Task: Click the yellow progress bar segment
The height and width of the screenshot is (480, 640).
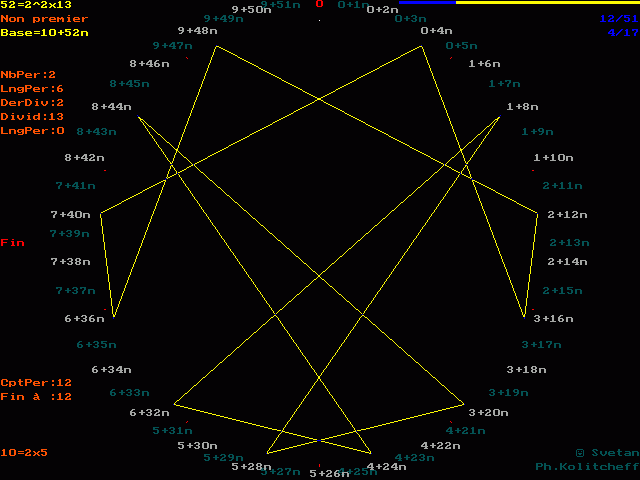Action: [547, 2]
